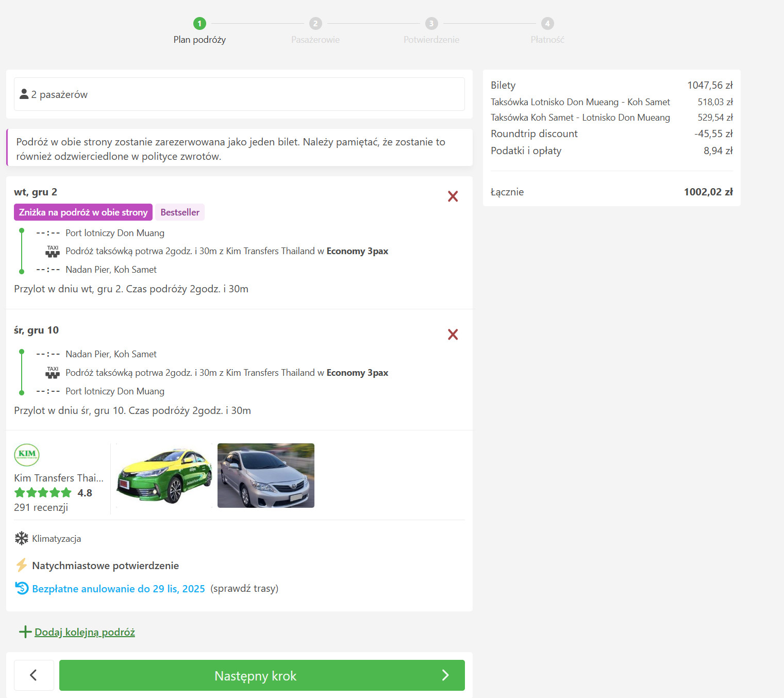Jump to step 4 Płatność
Screen dimensions: 784x698
[547, 24]
